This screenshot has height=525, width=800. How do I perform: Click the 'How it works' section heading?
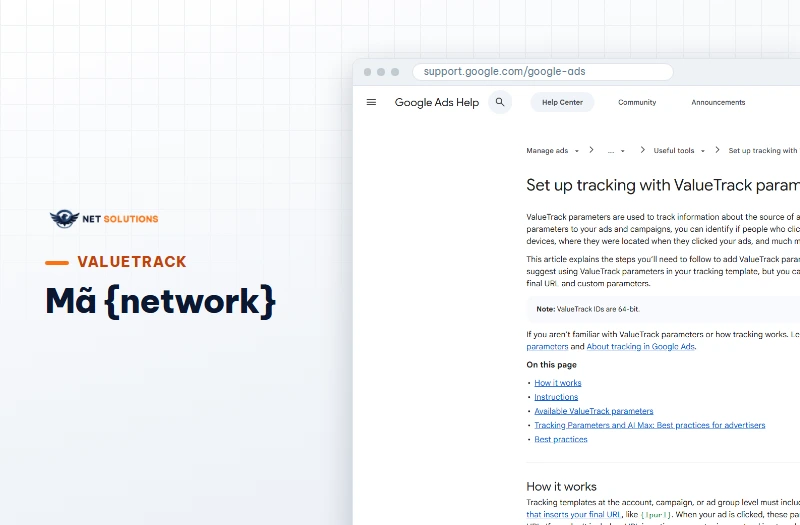[561, 486]
